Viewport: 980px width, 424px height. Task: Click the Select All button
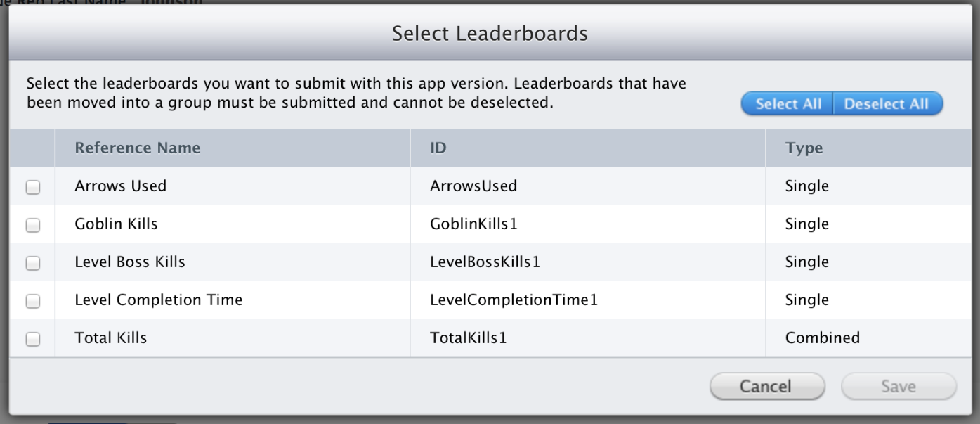coord(786,103)
